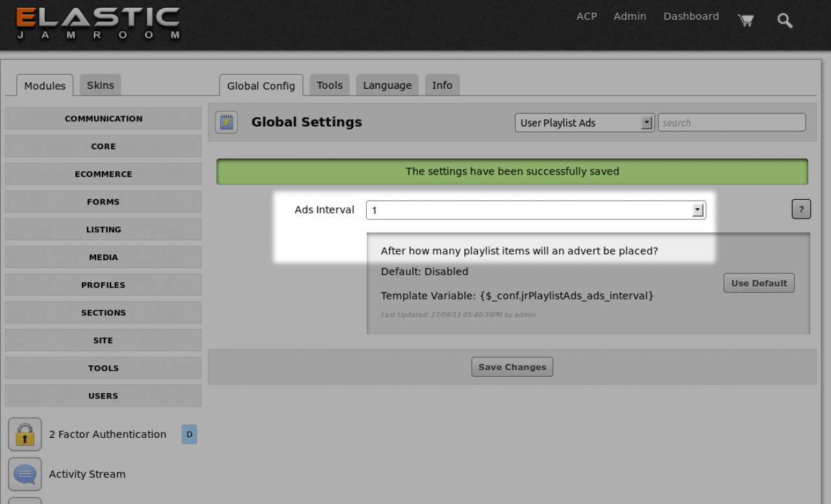Click into the settings search field
Image resolution: width=831 pixels, height=504 pixels.
732,123
